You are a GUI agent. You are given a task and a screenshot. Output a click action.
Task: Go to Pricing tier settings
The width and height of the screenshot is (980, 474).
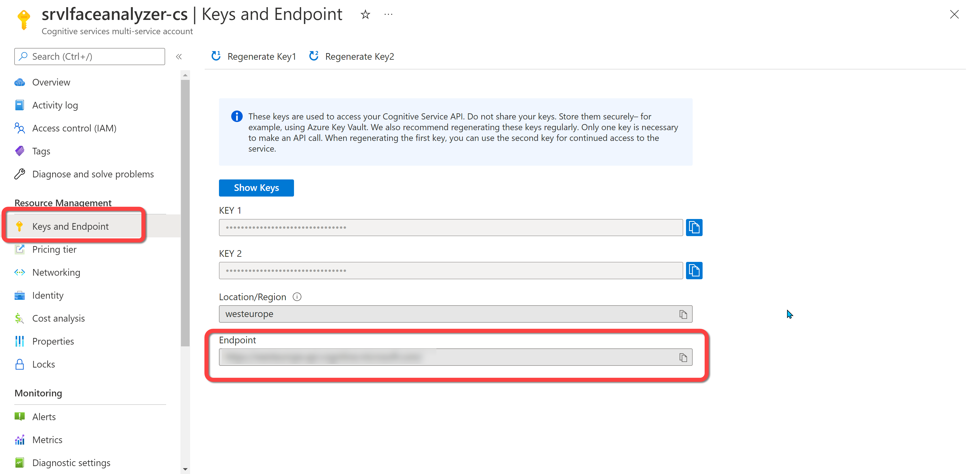(x=54, y=250)
